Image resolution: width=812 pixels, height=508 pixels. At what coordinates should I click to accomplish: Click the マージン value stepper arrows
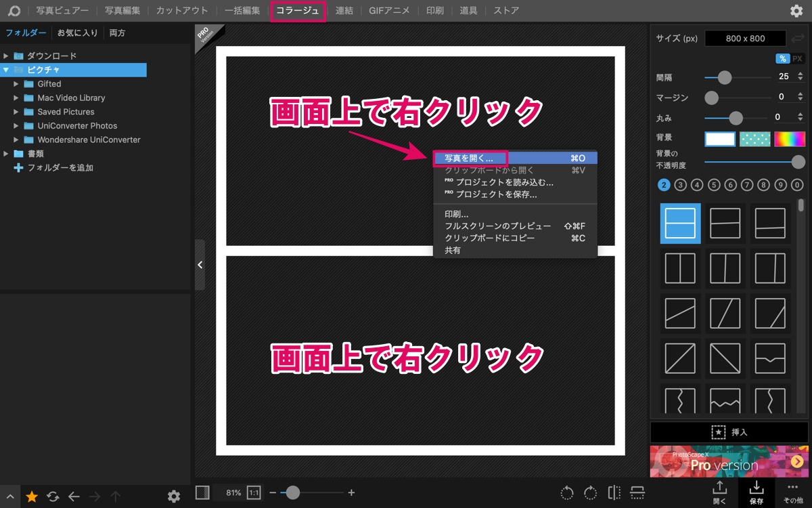pyautogui.click(x=800, y=98)
